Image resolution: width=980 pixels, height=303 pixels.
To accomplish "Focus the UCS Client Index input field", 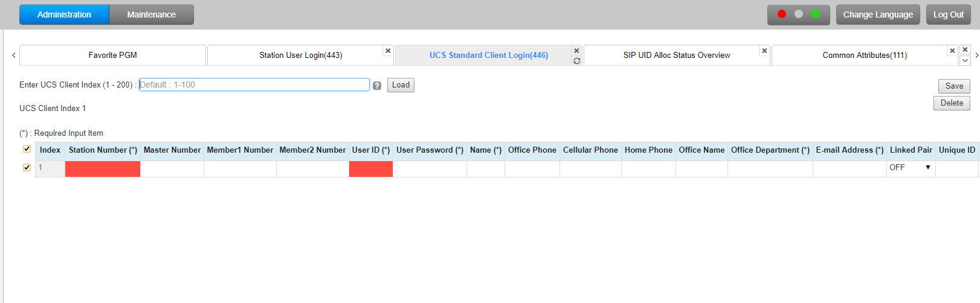I will 254,85.
